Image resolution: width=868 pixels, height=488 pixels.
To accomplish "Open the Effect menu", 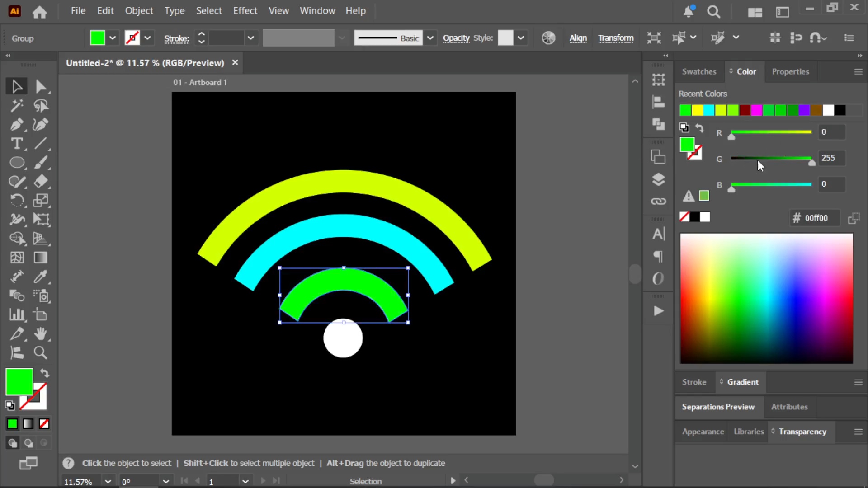I will pos(245,11).
